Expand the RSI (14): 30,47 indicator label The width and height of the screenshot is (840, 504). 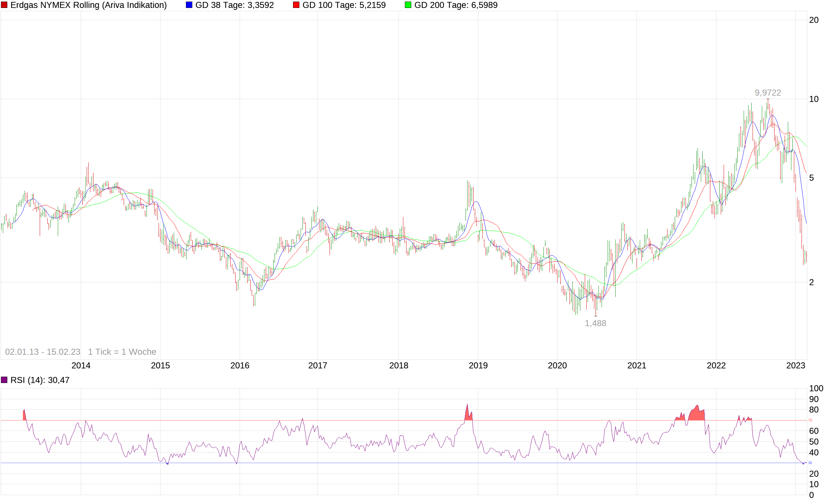[40, 380]
